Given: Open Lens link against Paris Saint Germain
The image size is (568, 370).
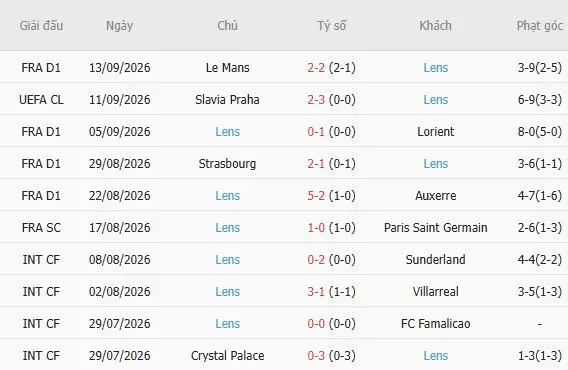Looking at the screenshot, I should pyautogui.click(x=227, y=228).
